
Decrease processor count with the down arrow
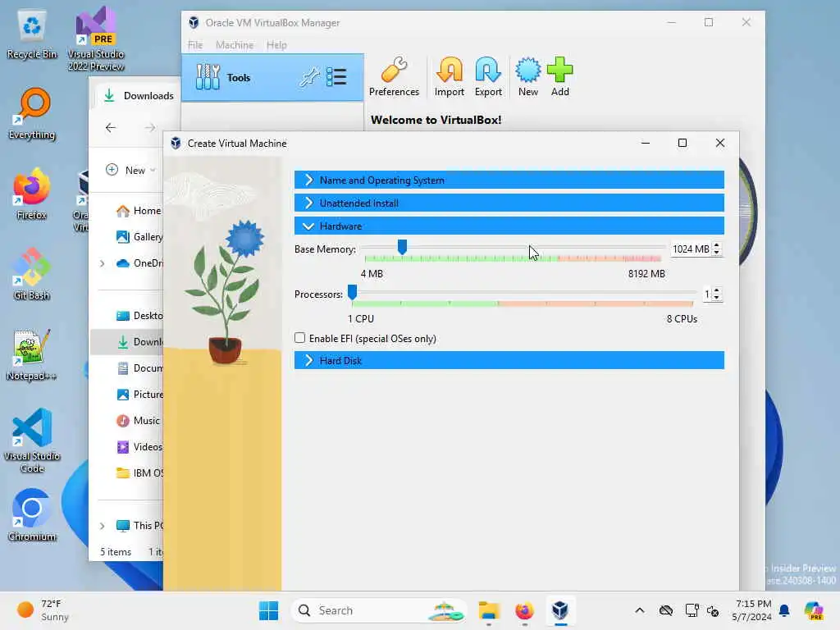click(x=717, y=298)
